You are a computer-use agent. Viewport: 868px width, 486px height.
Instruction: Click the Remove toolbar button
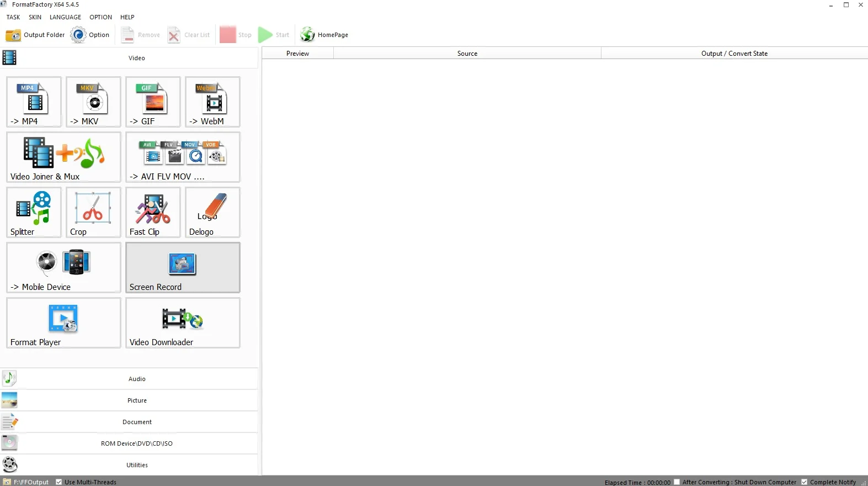(x=141, y=35)
